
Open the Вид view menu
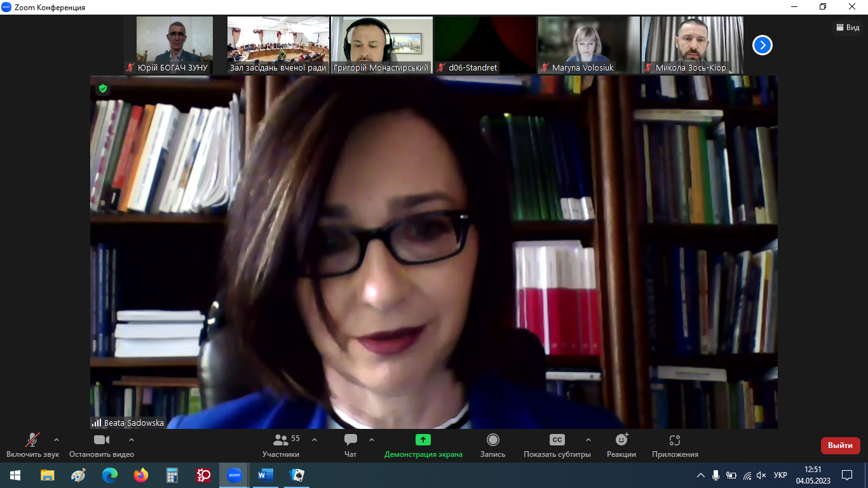(848, 27)
